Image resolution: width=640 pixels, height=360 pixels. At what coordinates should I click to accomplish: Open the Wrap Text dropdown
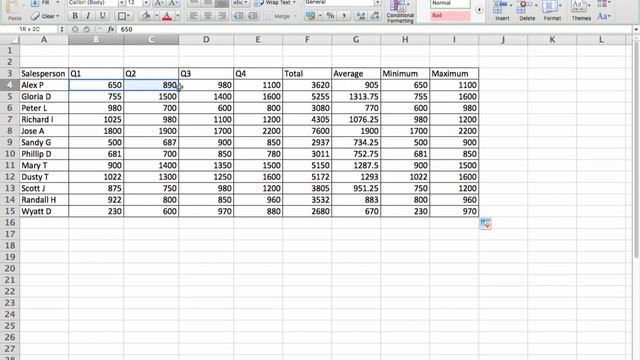pyautogui.click(x=294, y=2)
